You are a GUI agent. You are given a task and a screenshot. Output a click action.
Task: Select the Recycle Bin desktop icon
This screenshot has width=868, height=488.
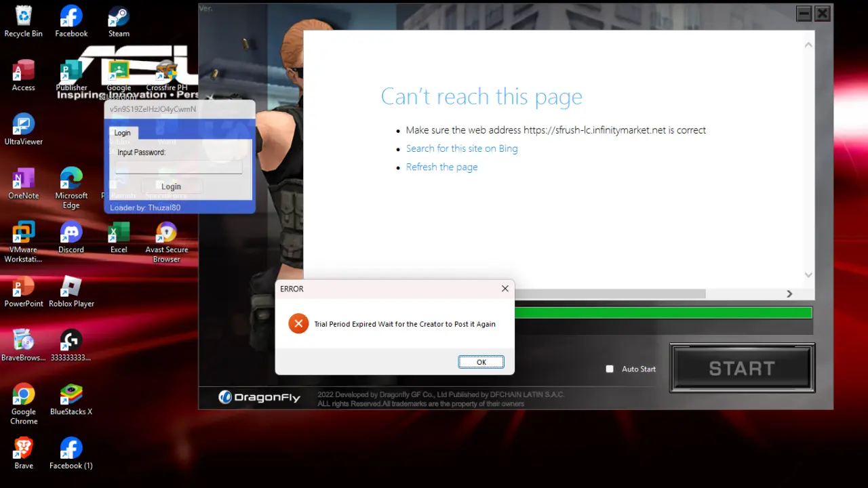[x=23, y=22]
